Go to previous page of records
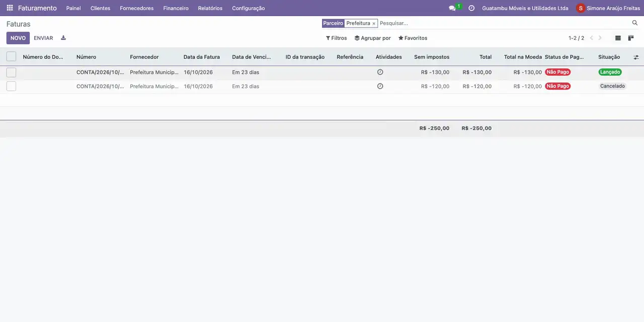Viewport: 644px width, 322px height. (592, 38)
